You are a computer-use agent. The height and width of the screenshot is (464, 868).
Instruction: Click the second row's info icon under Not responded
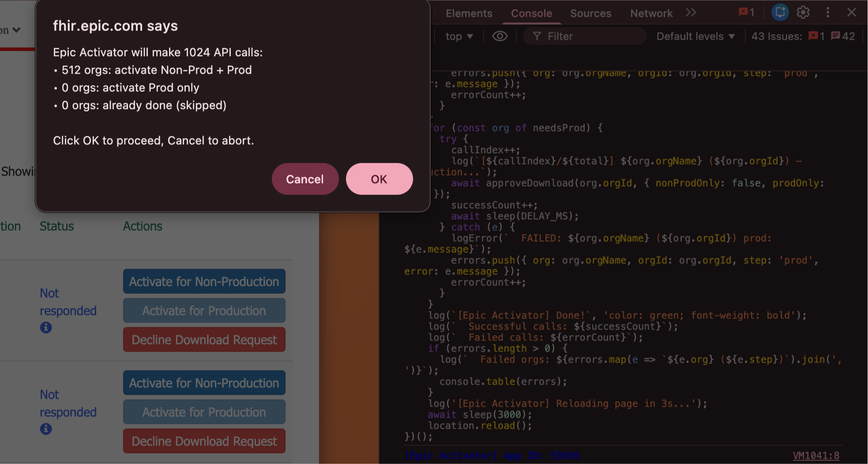pos(46,429)
